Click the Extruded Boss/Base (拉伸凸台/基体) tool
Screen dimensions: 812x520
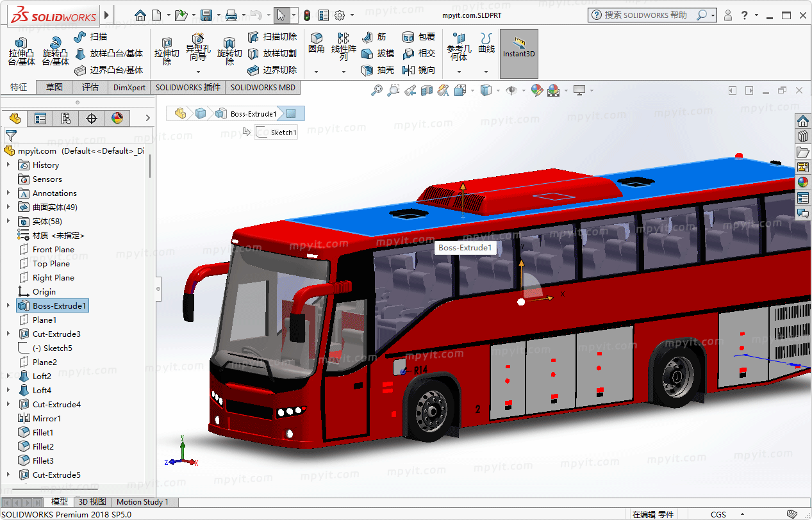pyautogui.click(x=21, y=50)
